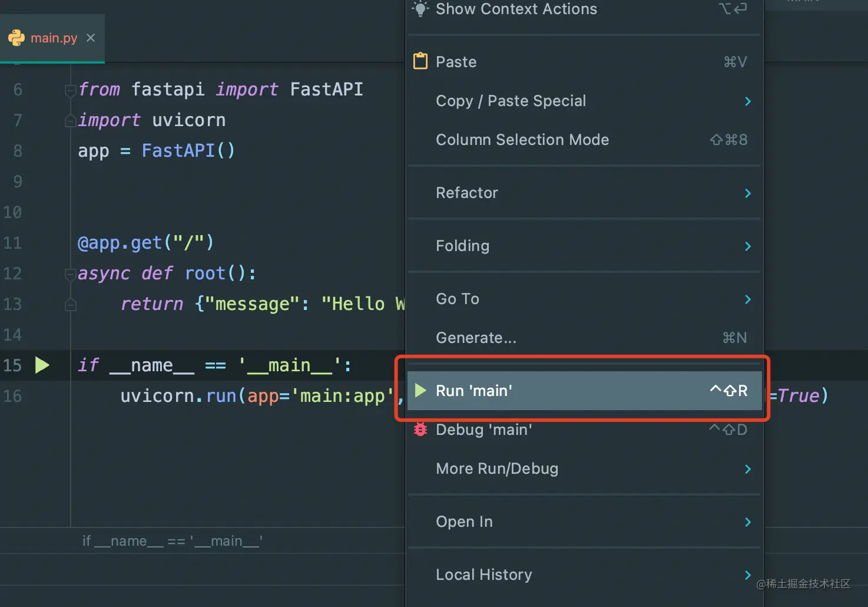Image resolution: width=868 pixels, height=607 pixels.
Task: Expand the Folding submenu arrow
Action: (748, 246)
